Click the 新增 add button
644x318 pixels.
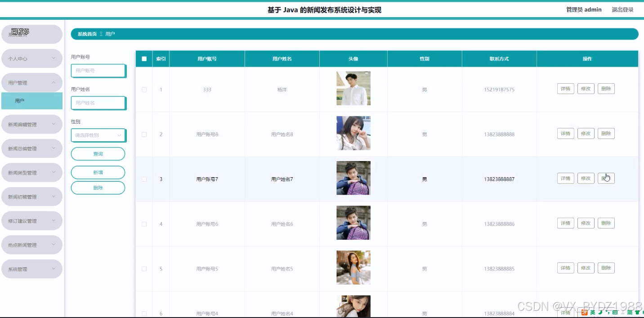point(98,173)
